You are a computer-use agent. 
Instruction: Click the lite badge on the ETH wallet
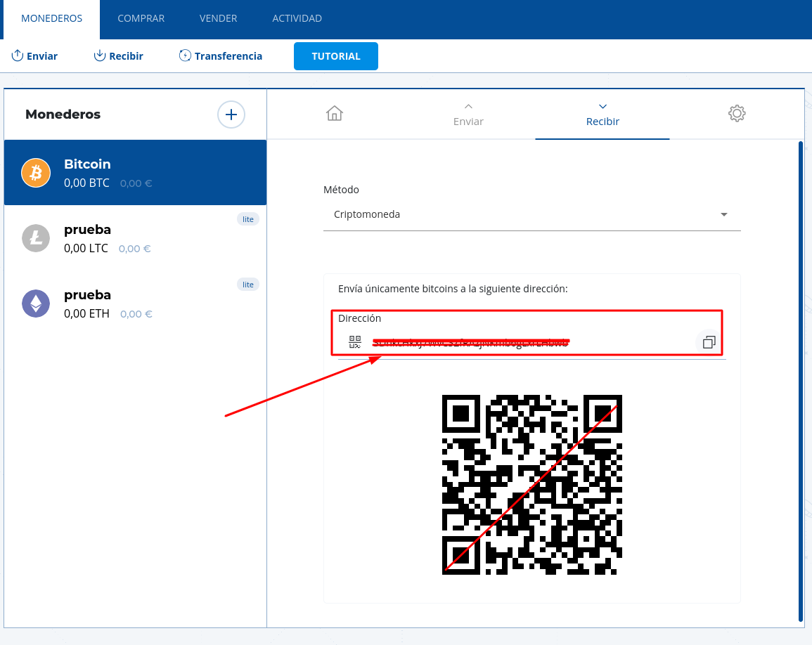coord(248,285)
